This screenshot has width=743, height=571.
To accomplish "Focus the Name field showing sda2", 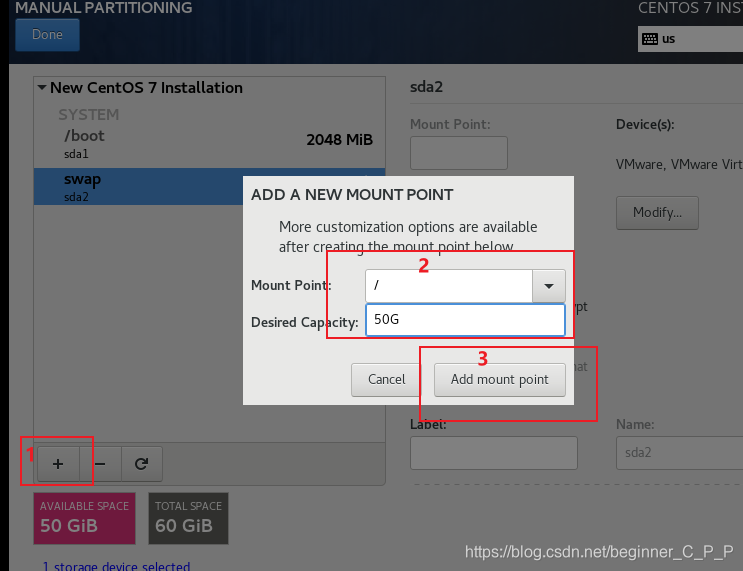I will (x=680, y=453).
